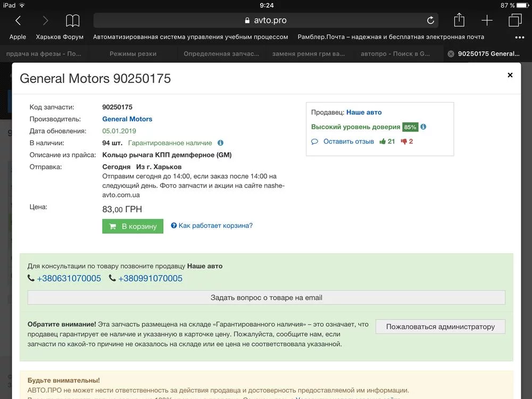Select Сегодня Из г. Харьков shipping text
532x399 pixels.
[142, 167]
